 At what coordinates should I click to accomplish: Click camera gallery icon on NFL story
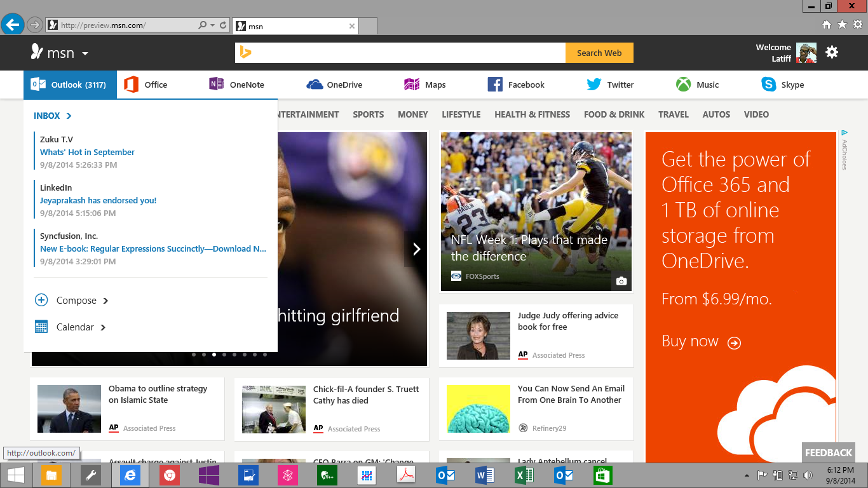click(x=621, y=281)
